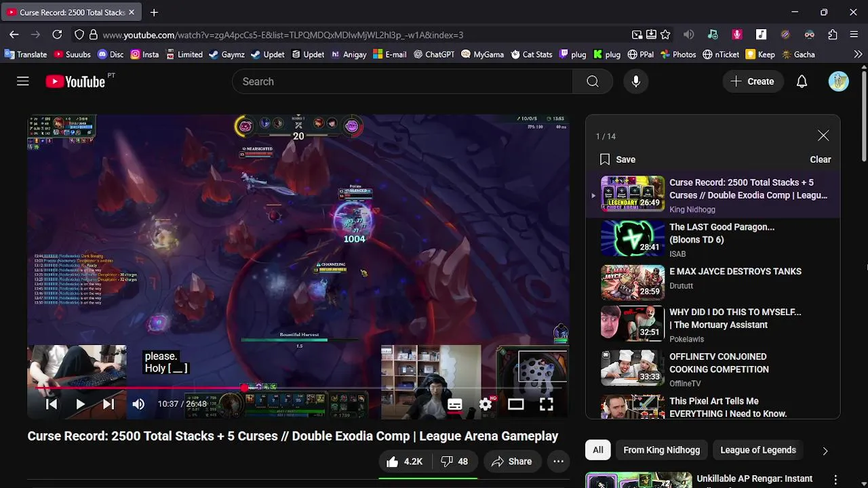This screenshot has height=488, width=868.
Task: Open the notifications bell
Action: 802,81
